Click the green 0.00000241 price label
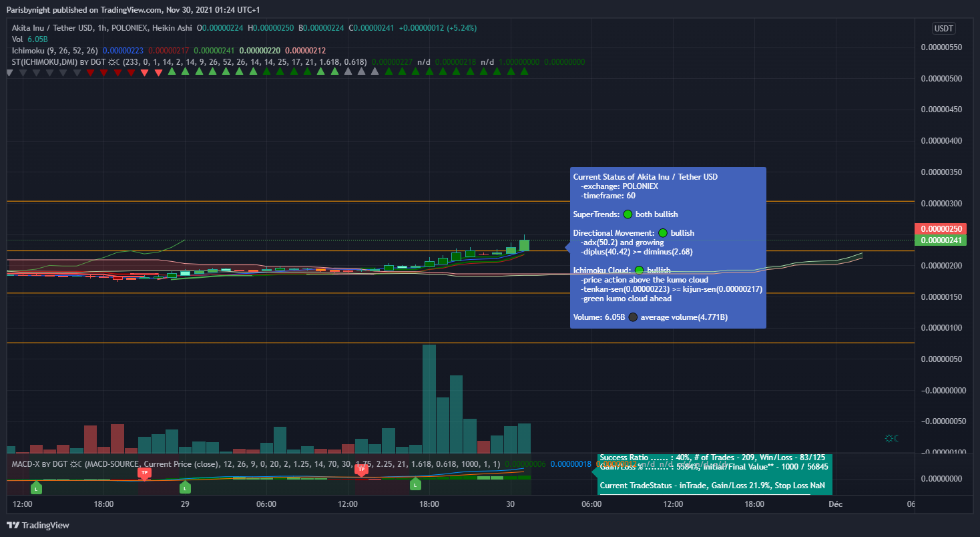Viewport: 980px width, 537px height. pyautogui.click(x=941, y=240)
